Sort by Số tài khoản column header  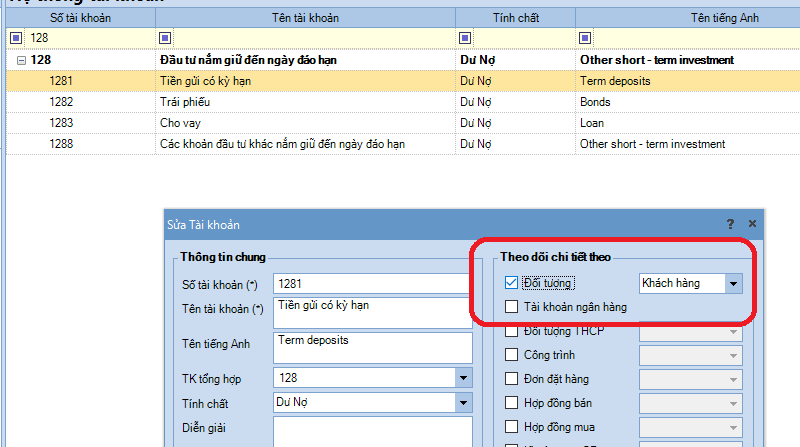(x=81, y=18)
